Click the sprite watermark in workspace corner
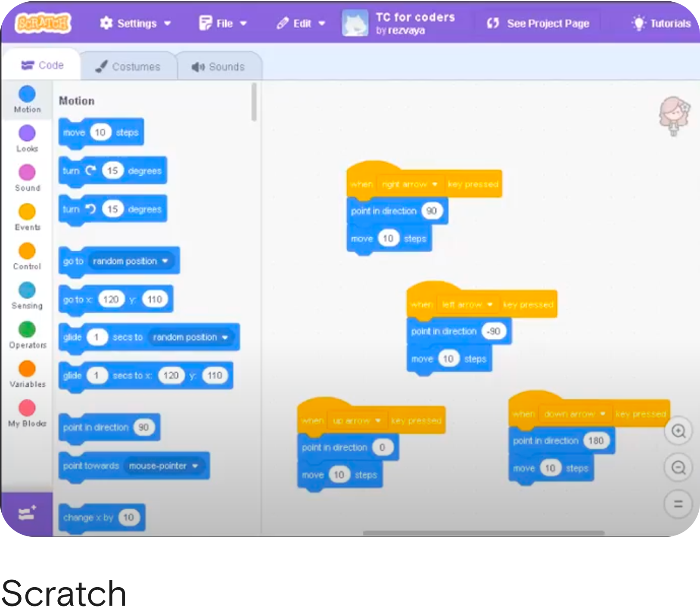 pyautogui.click(x=674, y=115)
